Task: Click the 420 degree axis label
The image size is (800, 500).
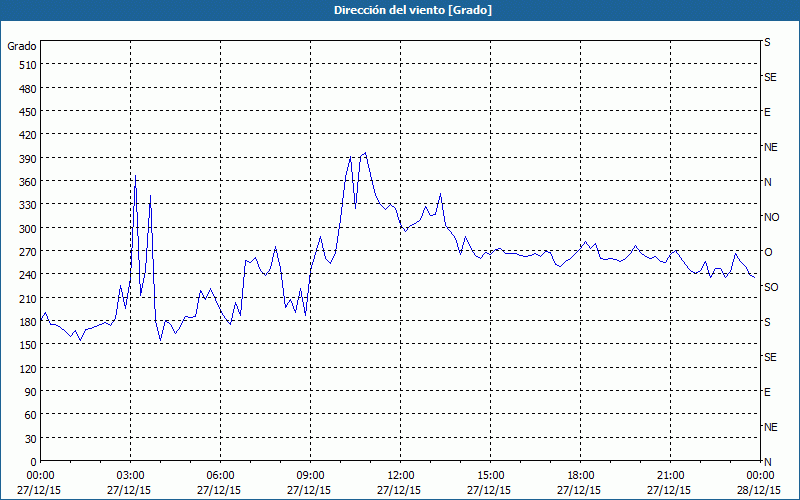Action: 28,135
